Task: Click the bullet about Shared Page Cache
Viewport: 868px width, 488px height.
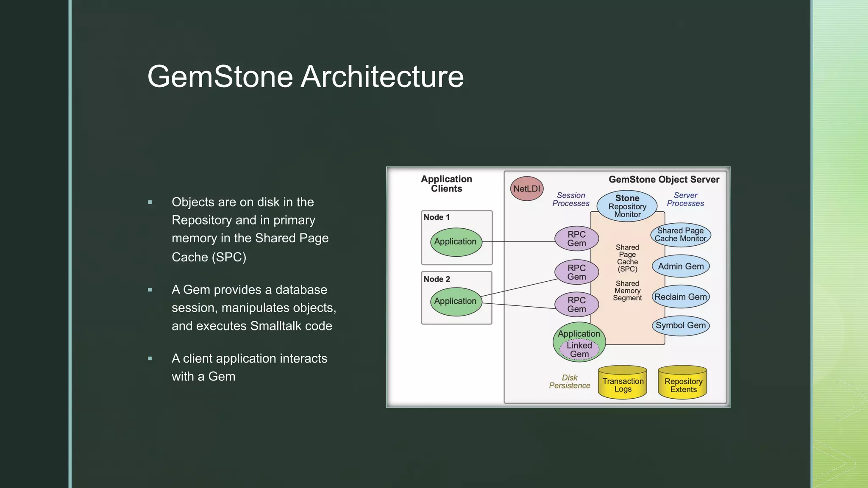Action: [250, 229]
